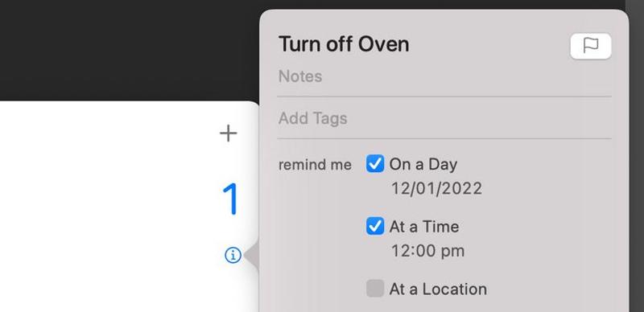Screen dimensions: 644x312
Task: Click the Add Tags field
Action: coord(444,118)
